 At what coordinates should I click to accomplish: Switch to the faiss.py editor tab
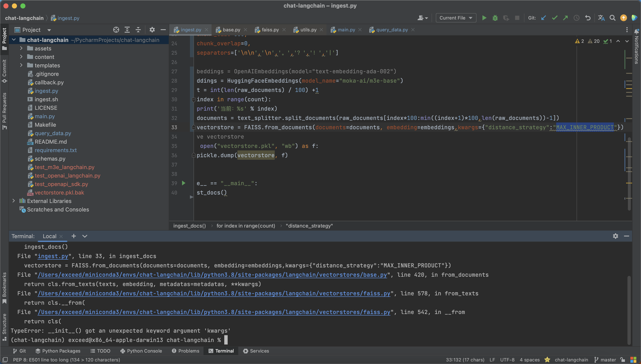pos(270,30)
